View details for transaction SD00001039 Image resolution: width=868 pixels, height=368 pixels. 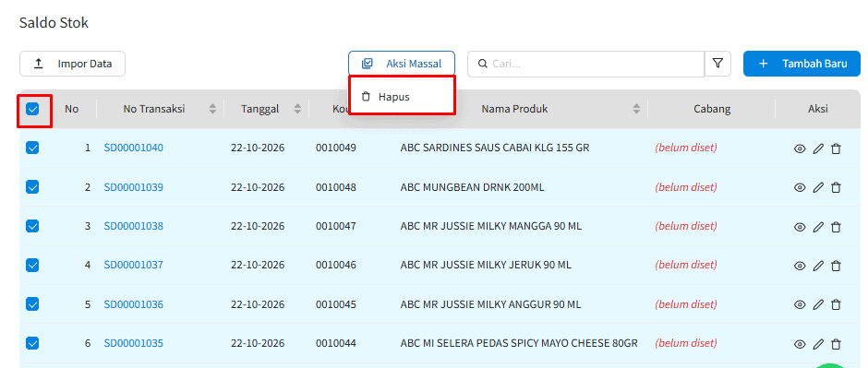800,188
